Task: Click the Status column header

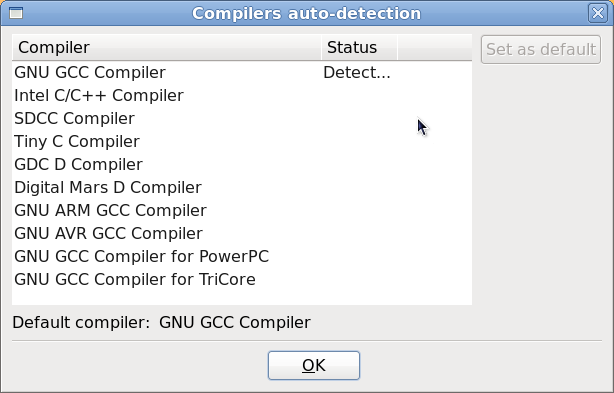Action: coord(359,47)
